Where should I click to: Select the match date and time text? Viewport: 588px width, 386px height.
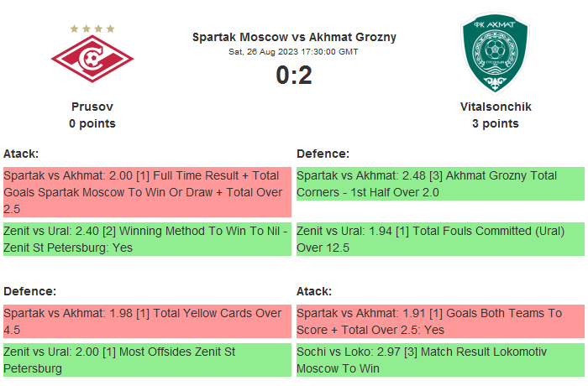(x=294, y=51)
